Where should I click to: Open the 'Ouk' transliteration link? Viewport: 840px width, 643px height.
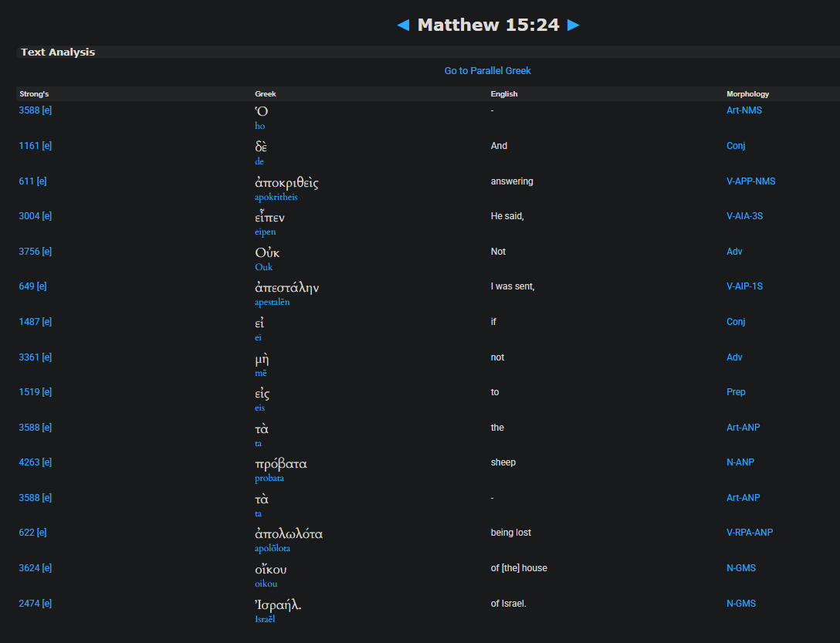[x=263, y=267]
